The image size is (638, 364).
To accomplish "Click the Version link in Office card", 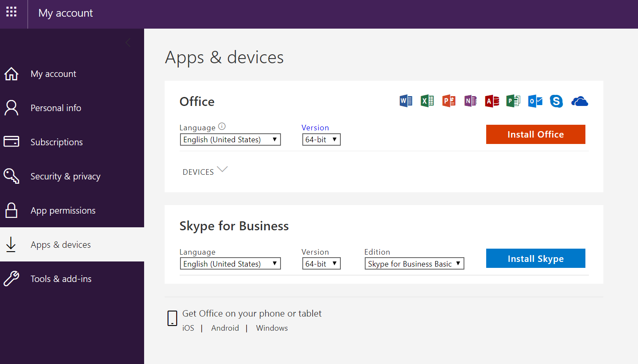I will pyautogui.click(x=315, y=128).
